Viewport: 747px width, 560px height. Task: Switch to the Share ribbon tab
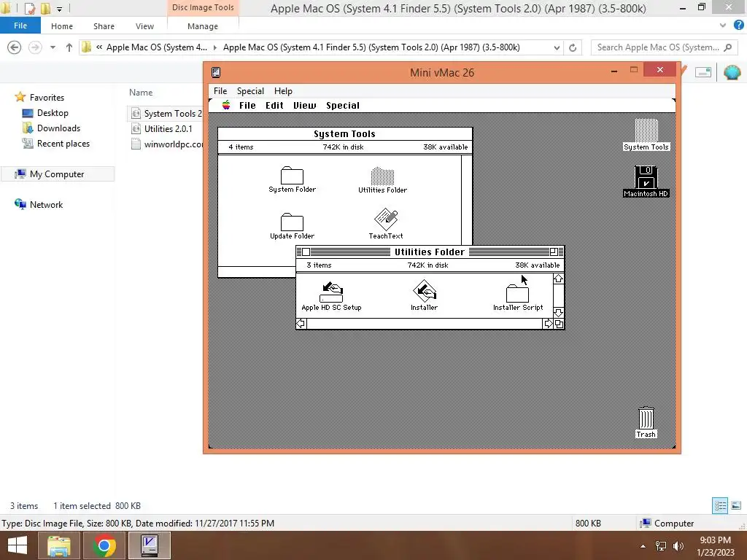tap(104, 26)
